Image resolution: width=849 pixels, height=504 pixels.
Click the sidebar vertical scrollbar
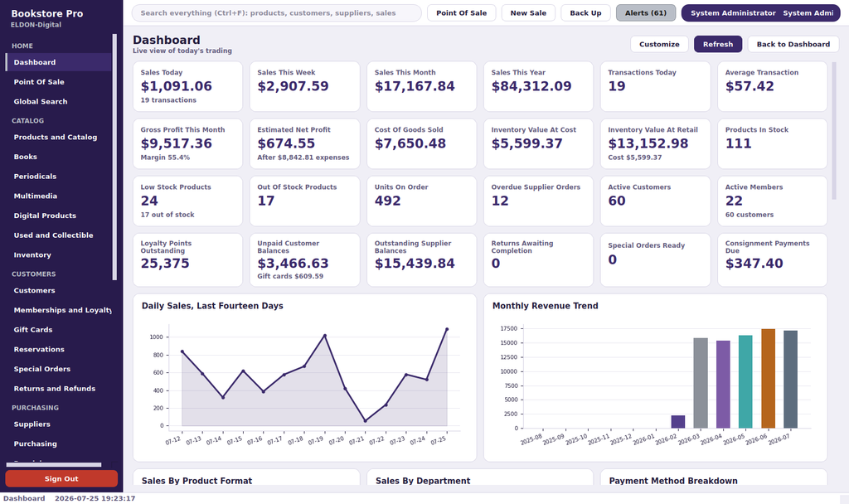114,157
